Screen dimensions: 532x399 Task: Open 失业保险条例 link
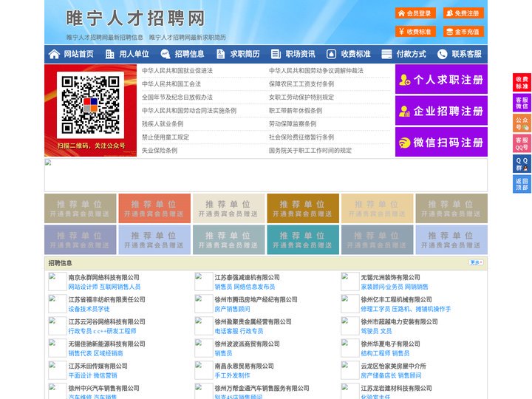160,150
